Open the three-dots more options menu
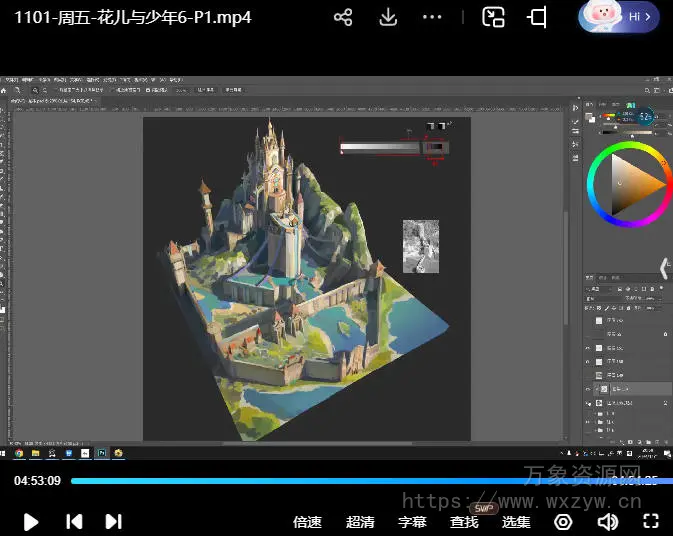 point(432,18)
